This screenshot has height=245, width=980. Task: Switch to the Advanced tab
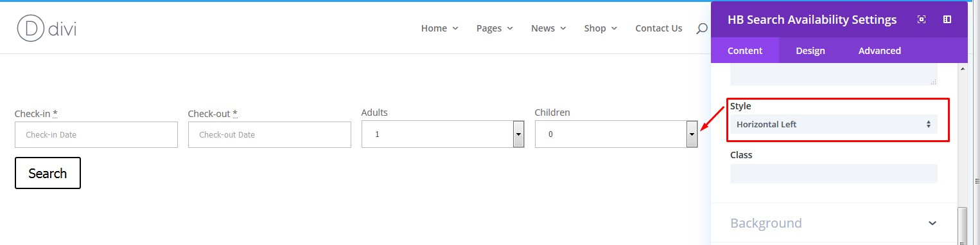coord(879,50)
